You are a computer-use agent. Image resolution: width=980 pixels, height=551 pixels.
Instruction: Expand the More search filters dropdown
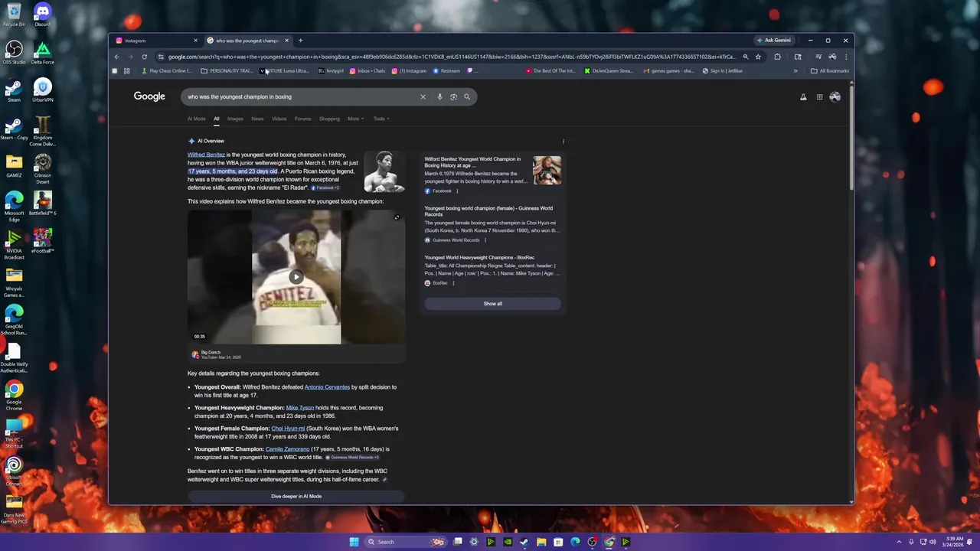click(355, 119)
